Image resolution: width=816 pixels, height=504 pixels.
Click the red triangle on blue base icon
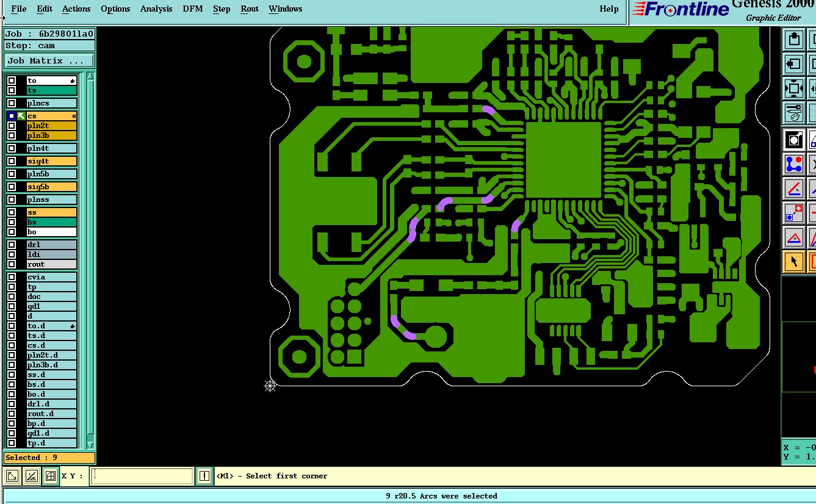pyautogui.click(x=793, y=237)
